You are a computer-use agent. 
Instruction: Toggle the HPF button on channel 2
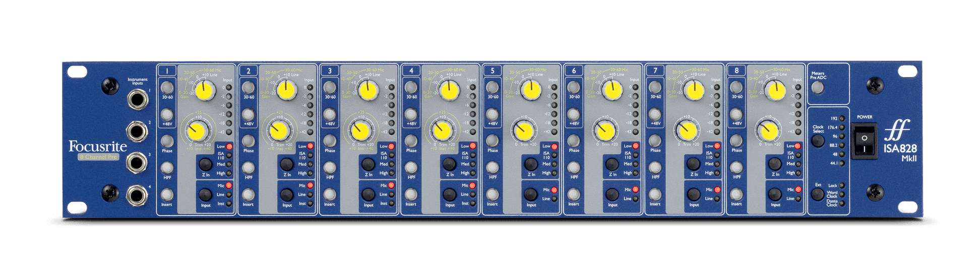tap(248, 168)
